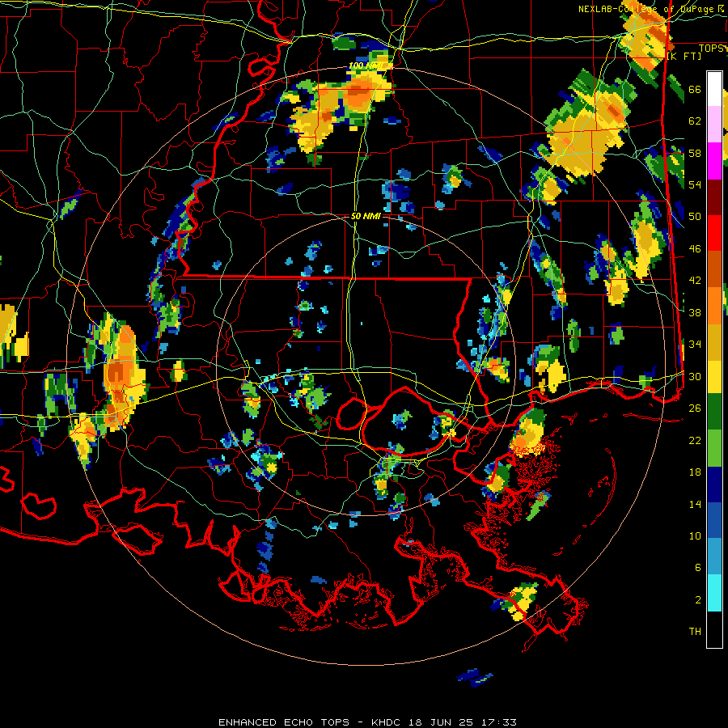
Task: Click the '38' legend value
Action: (x=695, y=312)
